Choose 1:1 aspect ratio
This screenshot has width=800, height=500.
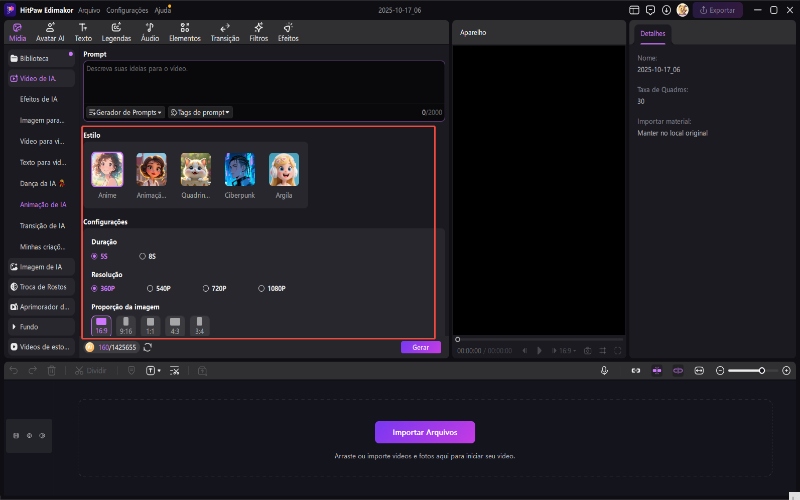pyautogui.click(x=150, y=326)
